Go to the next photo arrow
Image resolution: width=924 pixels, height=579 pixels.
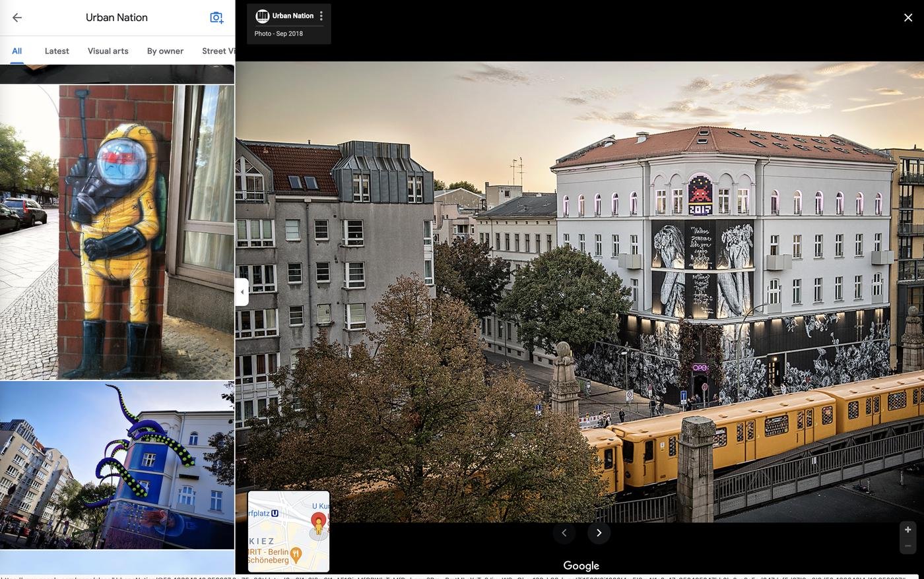click(599, 533)
